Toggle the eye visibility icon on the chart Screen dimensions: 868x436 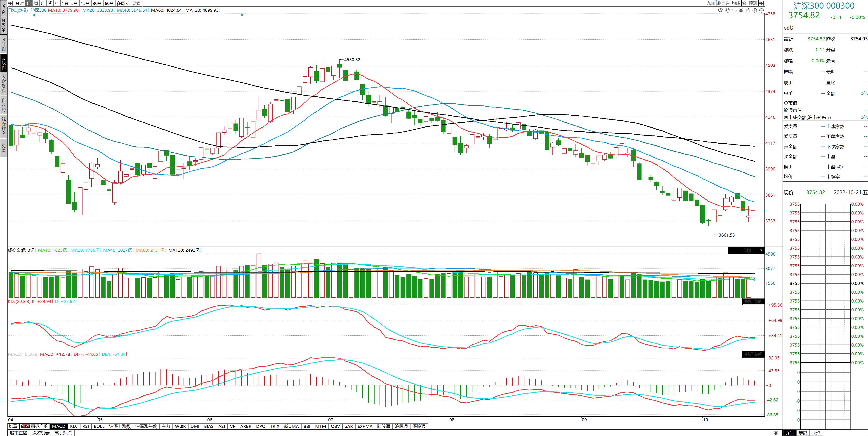pyautogui.click(x=721, y=10)
